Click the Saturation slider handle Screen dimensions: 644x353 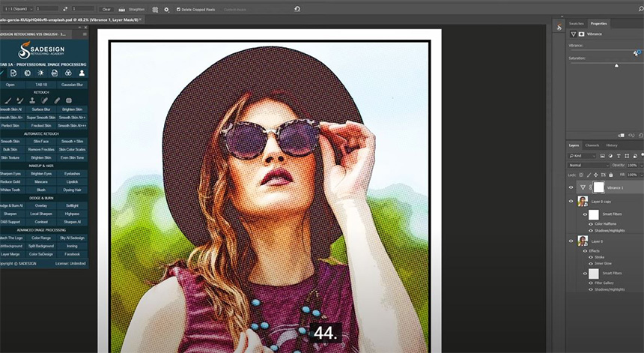pyautogui.click(x=616, y=66)
